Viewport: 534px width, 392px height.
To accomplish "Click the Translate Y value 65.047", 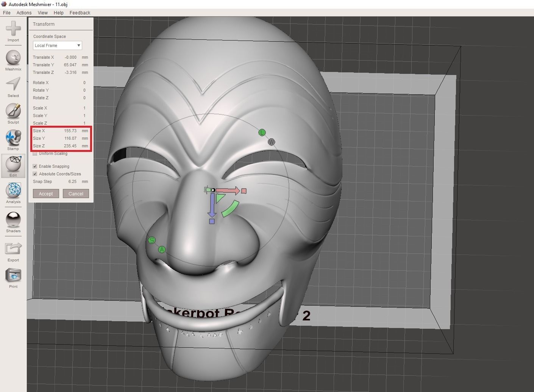I will (x=70, y=65).
